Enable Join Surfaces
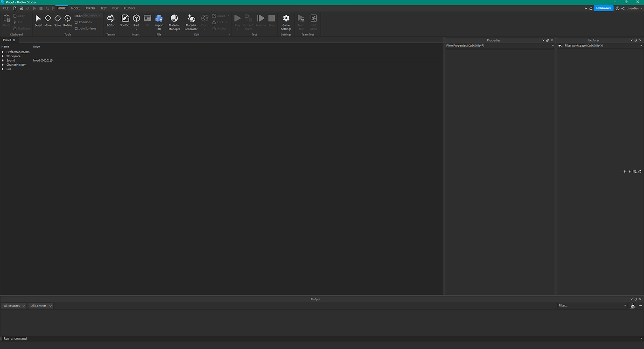This screenshot has height=349, width=644. 76,28
